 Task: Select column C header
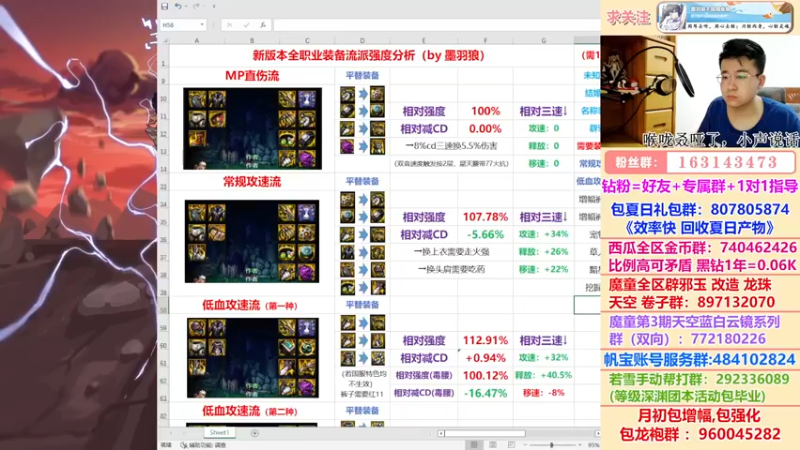(307, 40)
